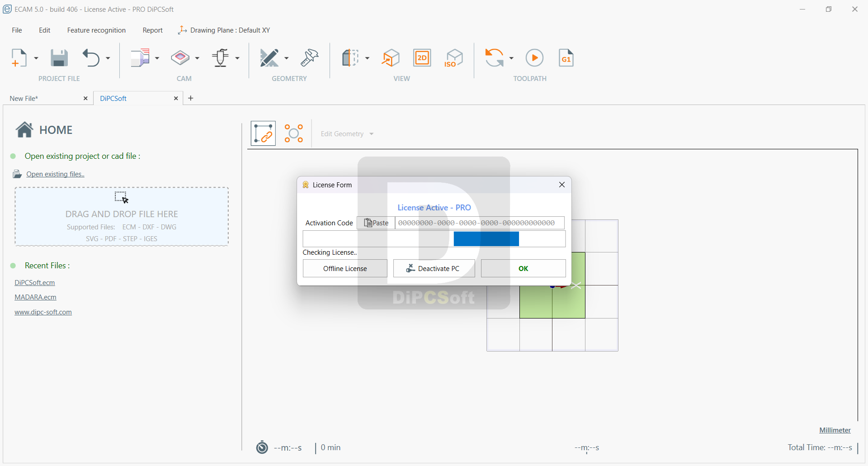
Task: Expand the Undo history dropdown arrow
Action: click(108, 58)
